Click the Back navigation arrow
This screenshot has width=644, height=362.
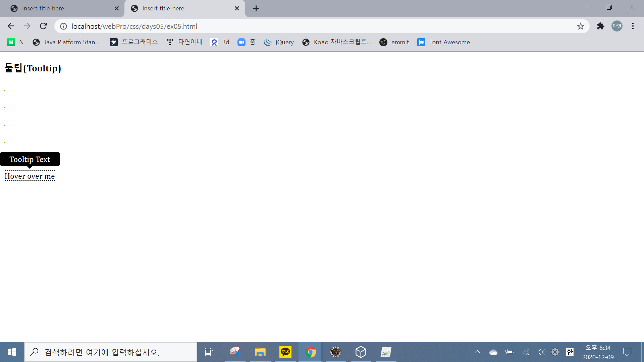(x=11, y=26)
